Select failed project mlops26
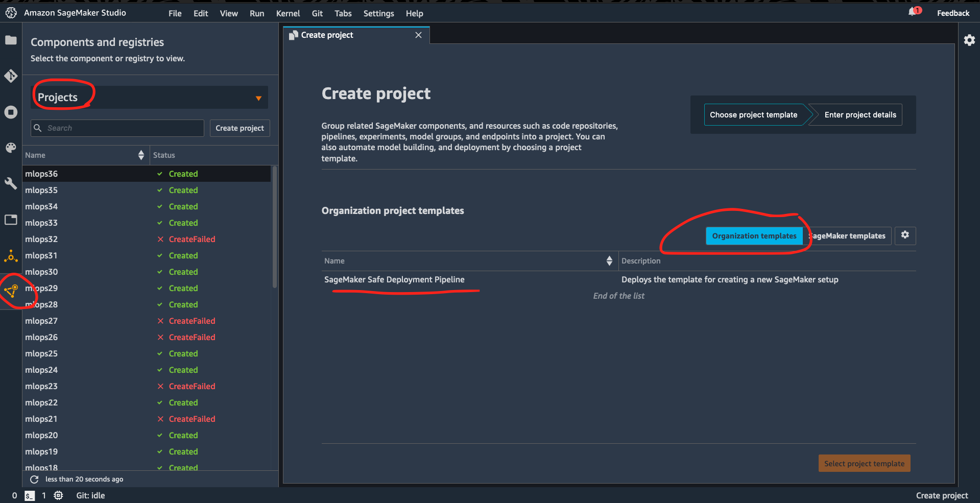 click(x=147, y=337)
